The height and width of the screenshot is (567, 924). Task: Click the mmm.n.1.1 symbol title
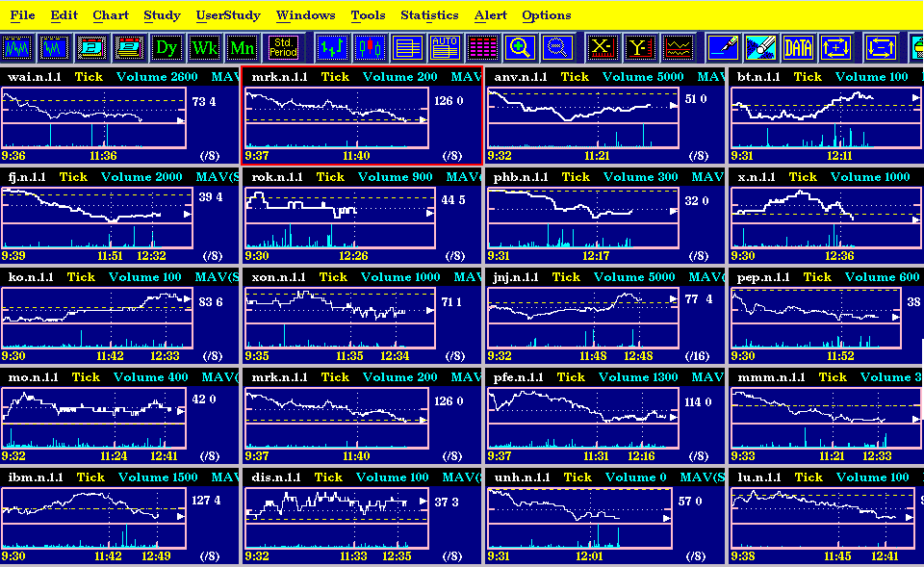click(x=771, y=377)
